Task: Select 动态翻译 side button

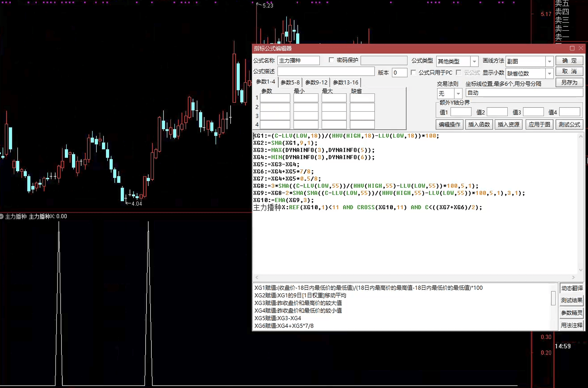Action: (572, 288)
